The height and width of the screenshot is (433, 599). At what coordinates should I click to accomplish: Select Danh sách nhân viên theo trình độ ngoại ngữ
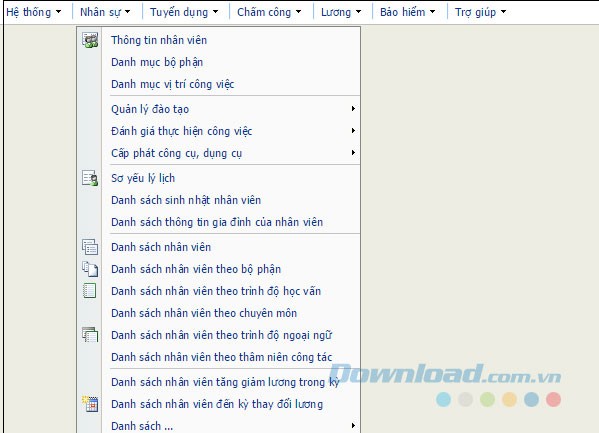point(221,335)
